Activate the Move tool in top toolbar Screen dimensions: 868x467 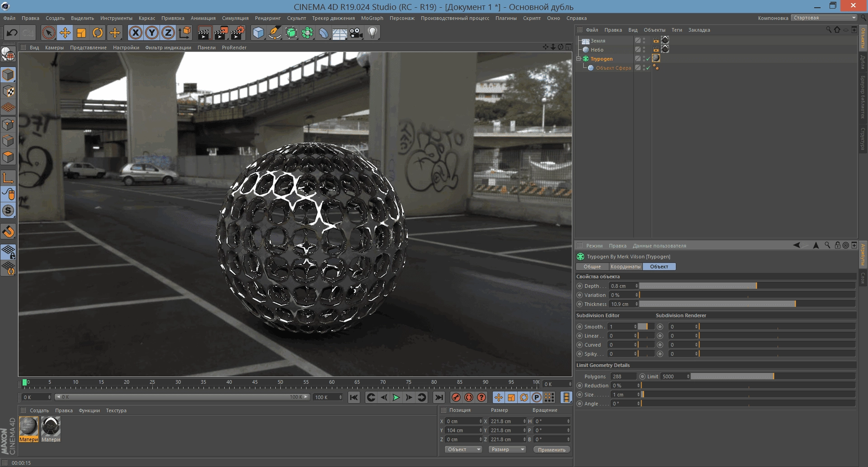pos(65,33)
